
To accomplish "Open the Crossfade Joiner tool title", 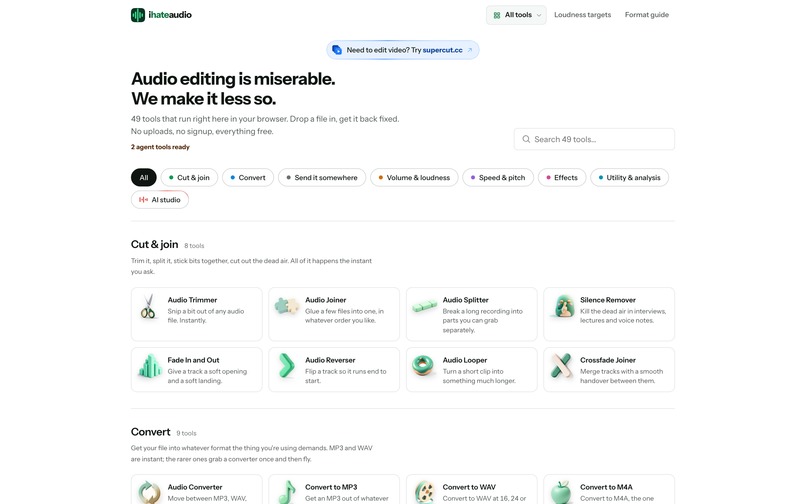I will (608, 360).
